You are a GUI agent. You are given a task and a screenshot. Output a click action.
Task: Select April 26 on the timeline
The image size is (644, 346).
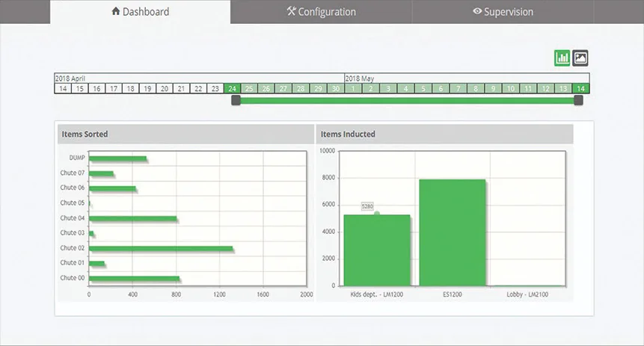coord(266,88)
